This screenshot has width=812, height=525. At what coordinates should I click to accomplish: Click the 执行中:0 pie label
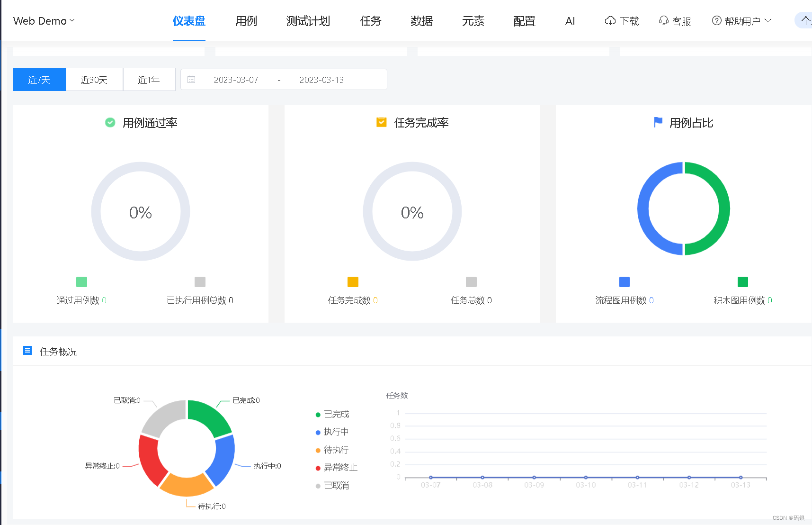pos(267,466)
